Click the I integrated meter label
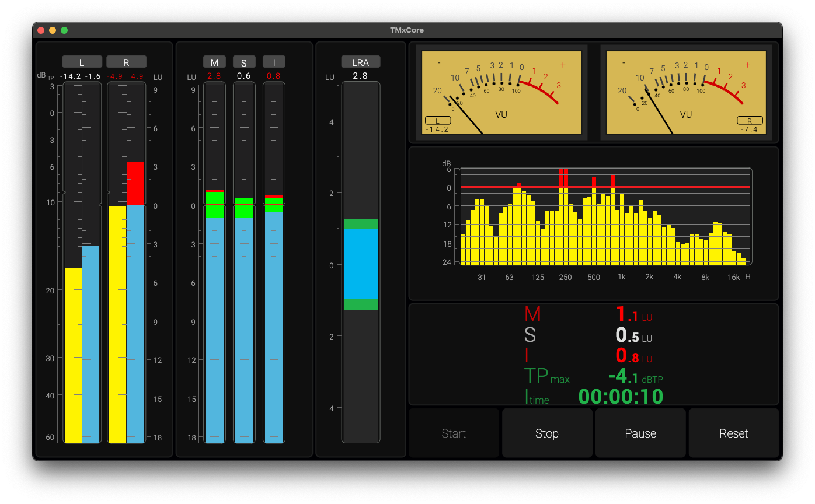This screenshot has width=815, height=504. 273,62
